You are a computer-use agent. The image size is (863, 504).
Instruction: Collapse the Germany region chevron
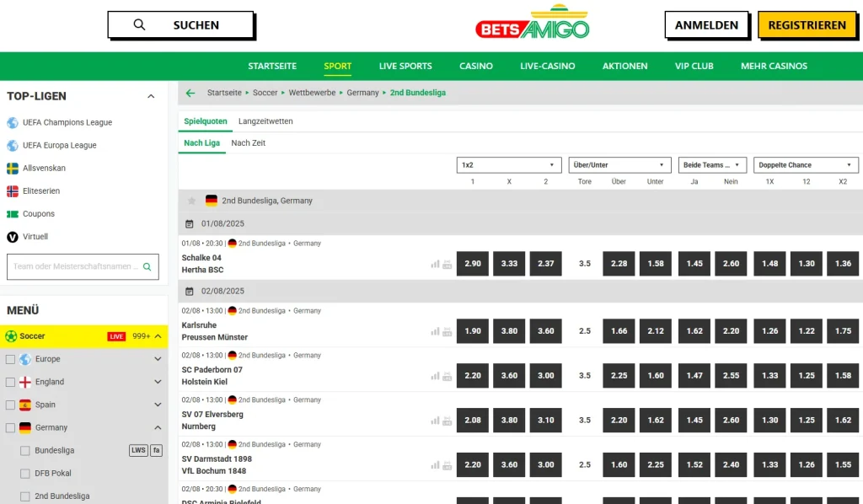[158, 427]
